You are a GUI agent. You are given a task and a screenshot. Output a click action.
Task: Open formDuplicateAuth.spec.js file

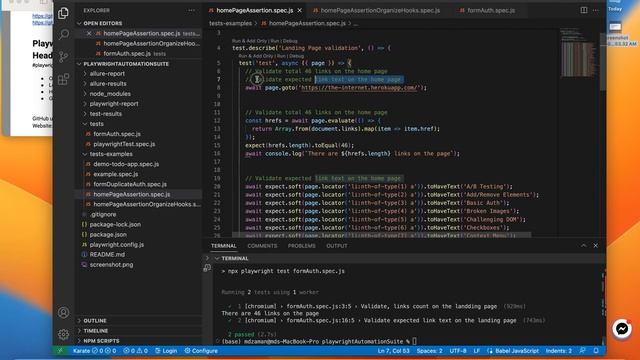click(x=139, y=184)
